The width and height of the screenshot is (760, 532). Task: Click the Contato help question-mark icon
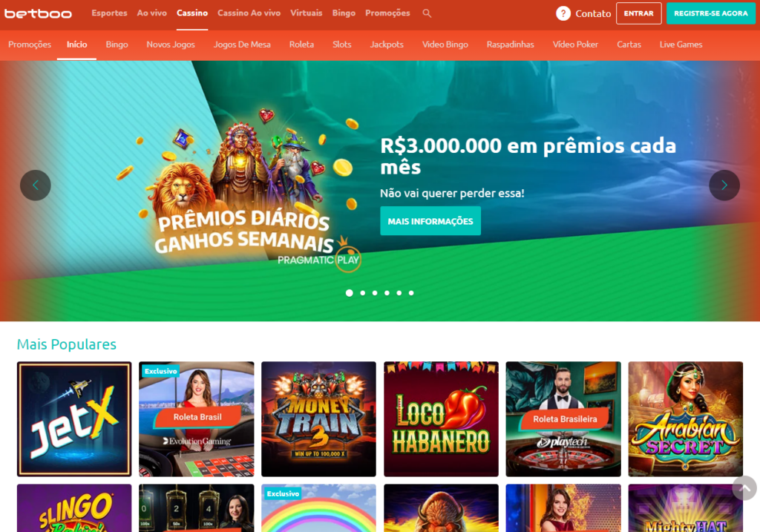pos(563,13)
